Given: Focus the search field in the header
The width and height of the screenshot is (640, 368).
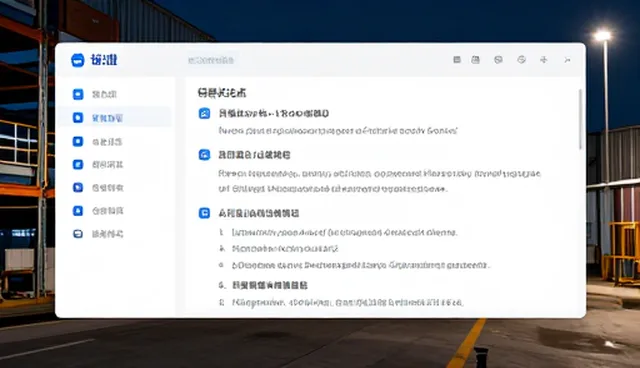Looking at the screenshot, I should pos(211,60).
